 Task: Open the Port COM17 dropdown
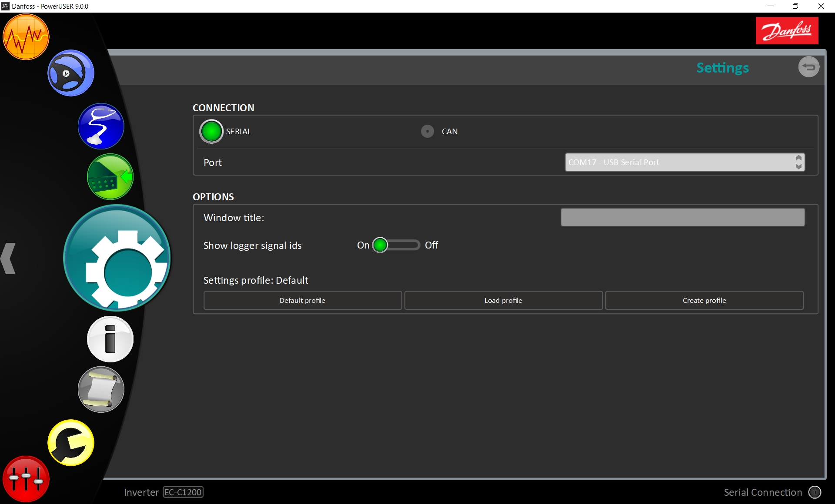point(685,162)
